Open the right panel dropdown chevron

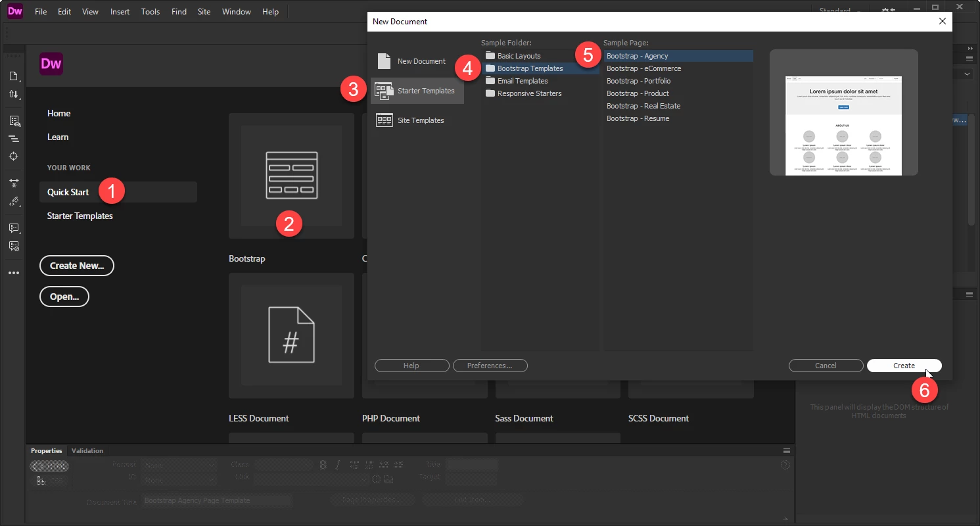(966, 74)
